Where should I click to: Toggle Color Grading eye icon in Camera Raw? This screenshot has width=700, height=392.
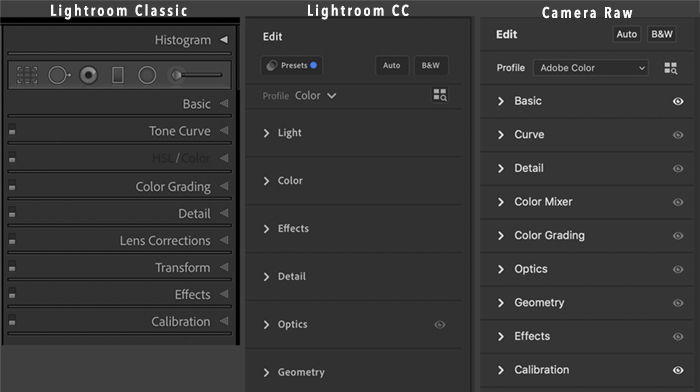pyautogui.click(x=678, y=236)
